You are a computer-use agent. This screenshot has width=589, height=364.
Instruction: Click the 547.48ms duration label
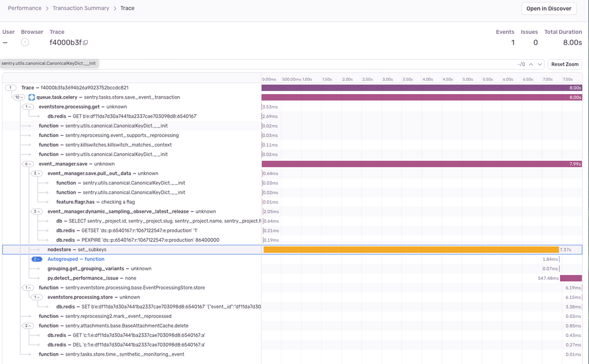[x=548, y=278]
